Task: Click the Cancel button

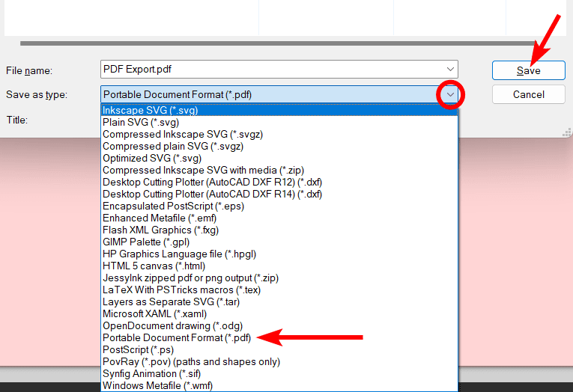Action: [528, 94]
